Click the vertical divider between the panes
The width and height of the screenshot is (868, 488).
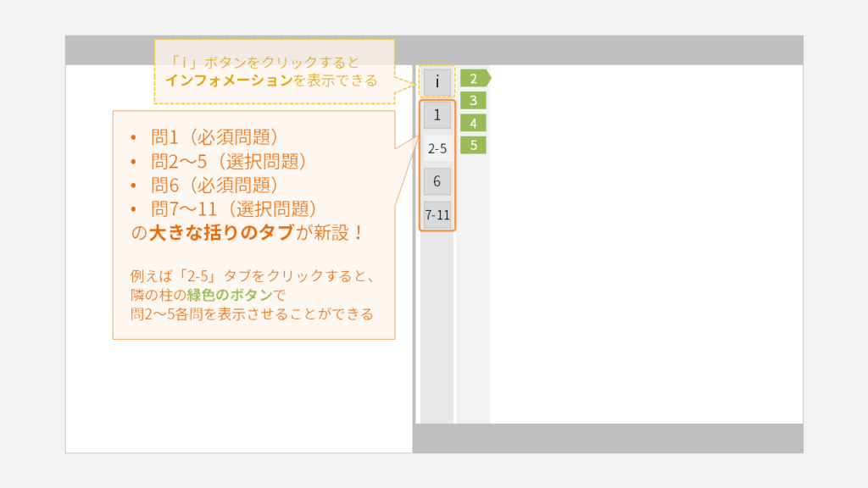pos(414,254)
